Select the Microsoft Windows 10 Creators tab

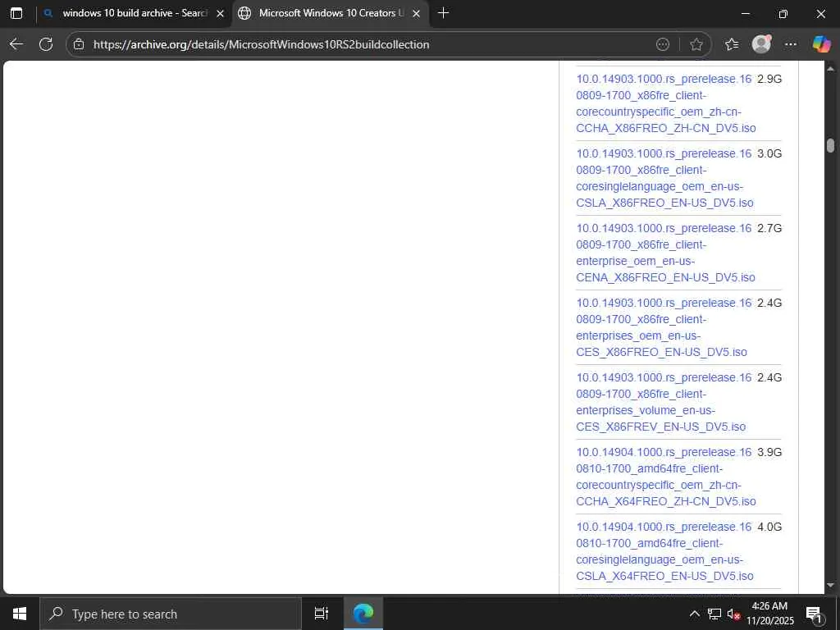click(x=330, y=13)
